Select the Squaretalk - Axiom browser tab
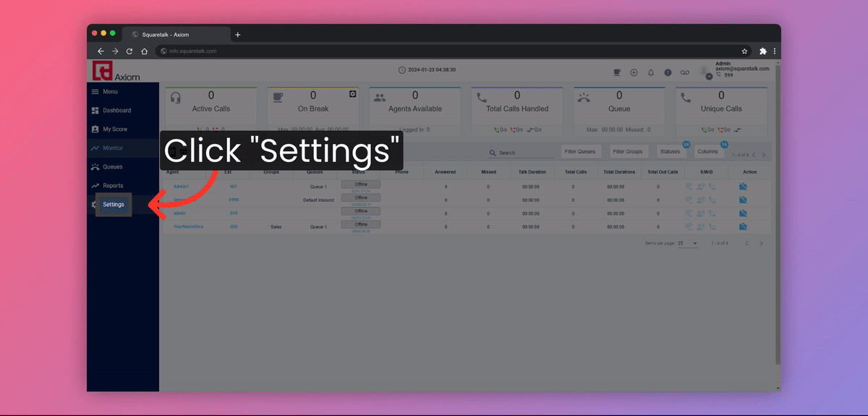 [176, 35]
